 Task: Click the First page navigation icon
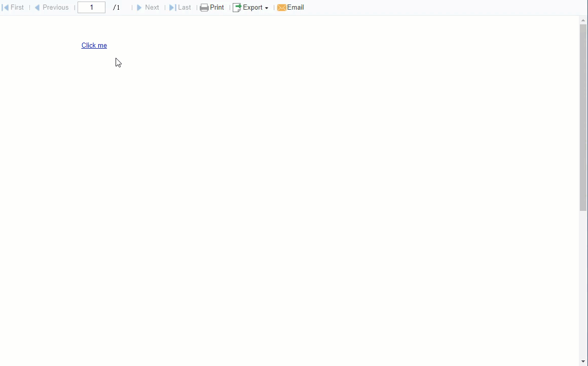pyautogui.click(x=4, y=7)
